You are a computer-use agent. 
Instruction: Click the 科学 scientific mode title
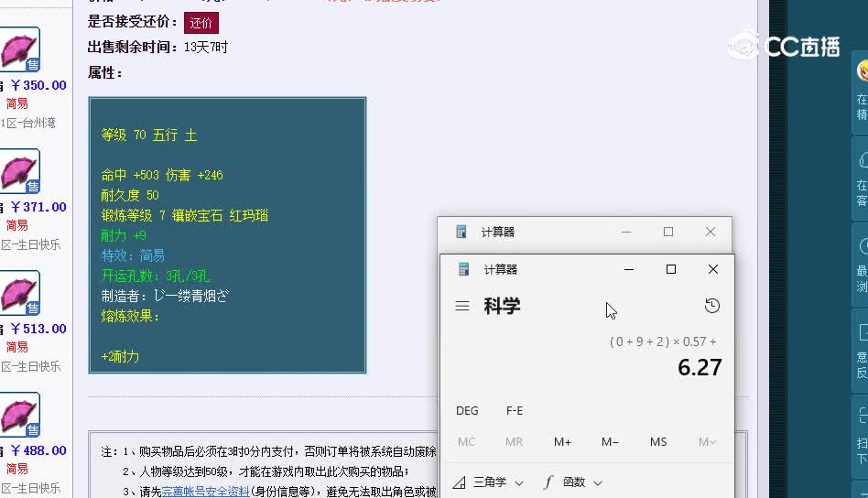tap(502, 306)
